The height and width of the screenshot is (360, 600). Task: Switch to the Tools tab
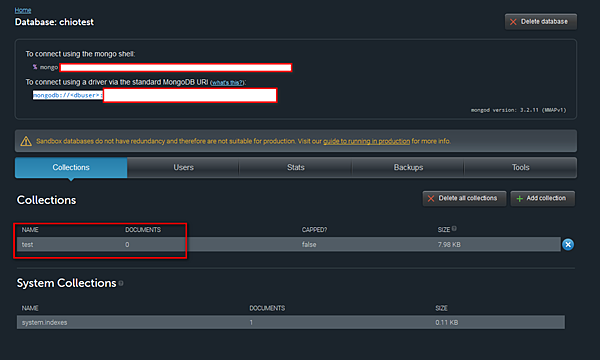pyautogui.click(x=520, y=168)
